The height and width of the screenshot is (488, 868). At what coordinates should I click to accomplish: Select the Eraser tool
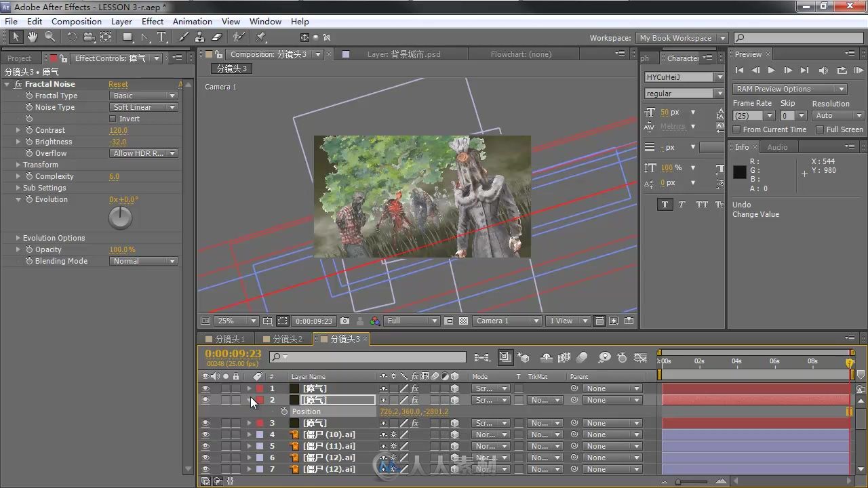click(217, 37)
